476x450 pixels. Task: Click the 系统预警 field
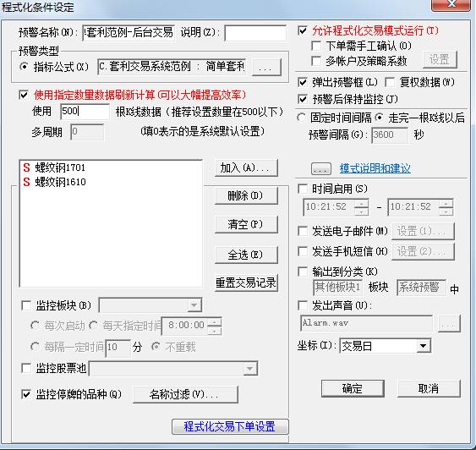tap(421, 288)
